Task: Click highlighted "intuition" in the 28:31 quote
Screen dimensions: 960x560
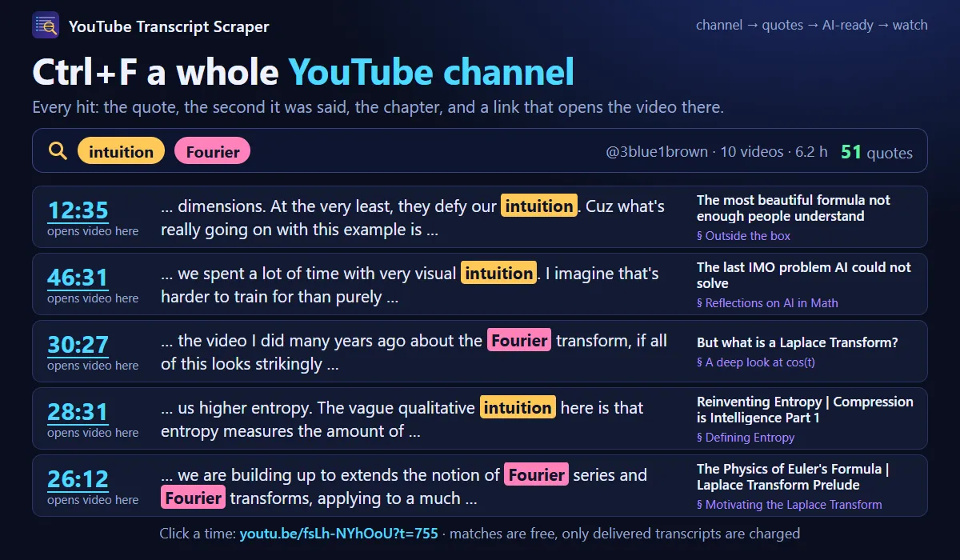Action: coord(518,408)
